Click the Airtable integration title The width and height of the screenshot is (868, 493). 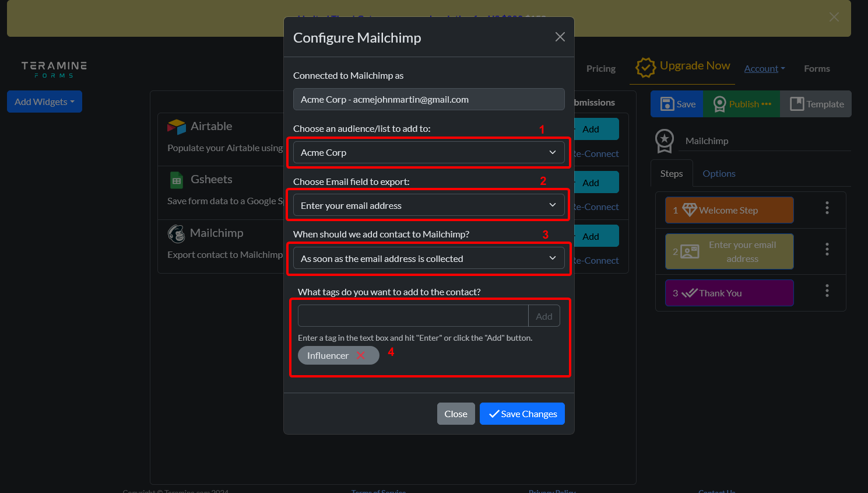click(211, 126)
